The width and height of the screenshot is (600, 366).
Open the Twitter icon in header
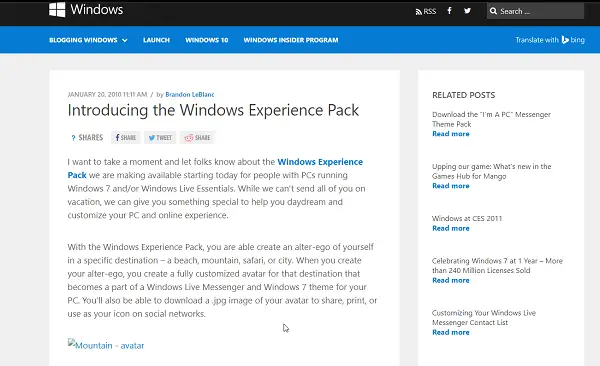point(467,11)
